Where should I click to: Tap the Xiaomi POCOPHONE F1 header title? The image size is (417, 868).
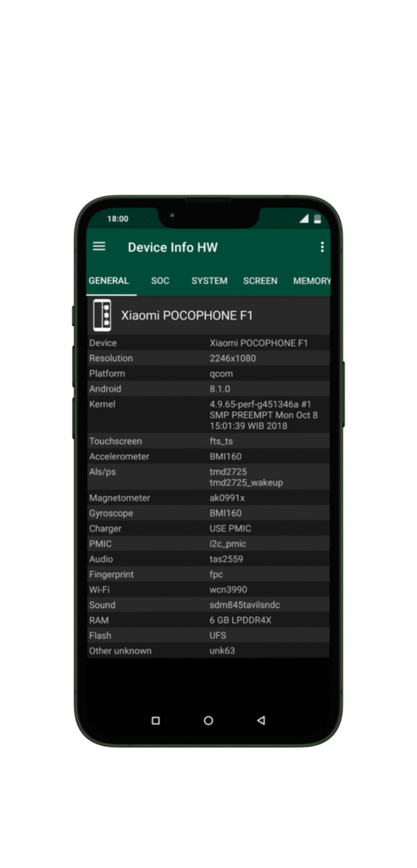(x=187, y=315)
